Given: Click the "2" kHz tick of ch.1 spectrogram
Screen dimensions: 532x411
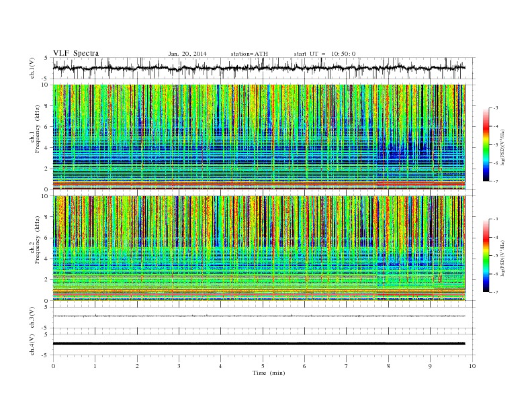Looking at the screenshot, I should (46, 169).
